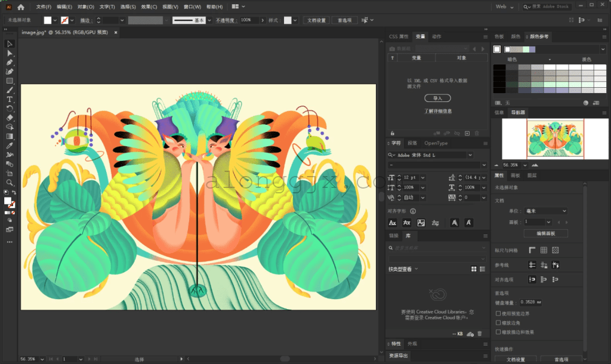Select the Type tool
The height and width of the screenshot is (364, 611).
click(10, 99)
